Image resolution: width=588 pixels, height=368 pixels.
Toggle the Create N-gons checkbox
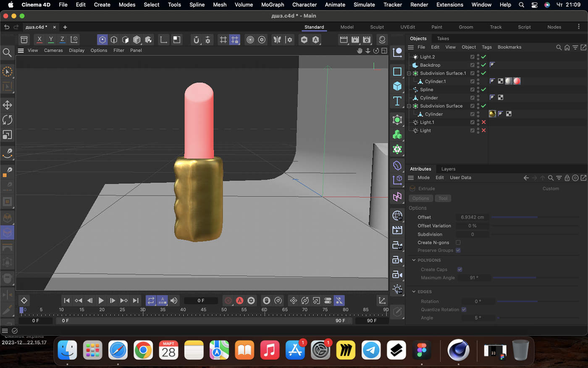coord(458,243)
